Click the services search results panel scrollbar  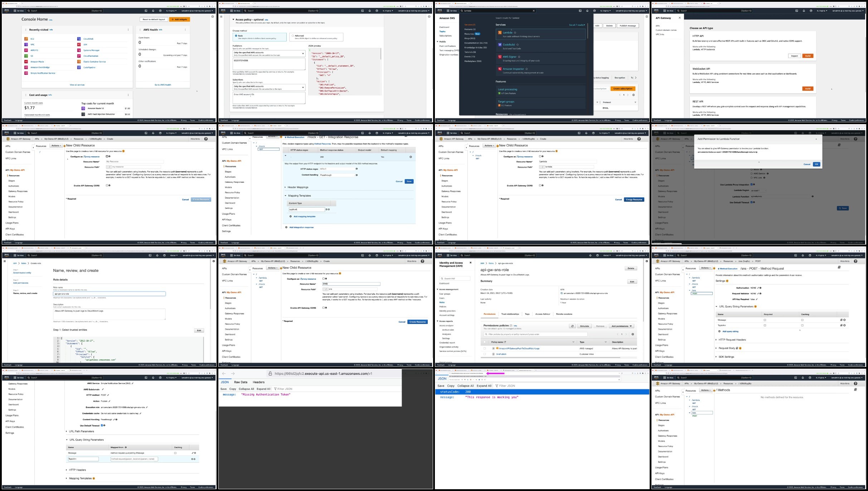click(x=587, y=31)
